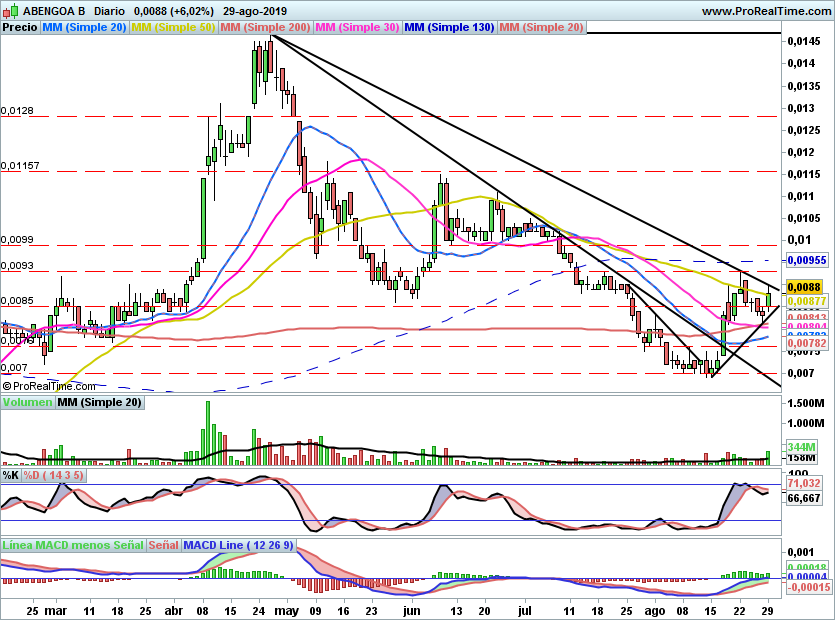
Task: Click the 29-ago-2019 date text
Action: pyautogui.click(x=255, y=11)
